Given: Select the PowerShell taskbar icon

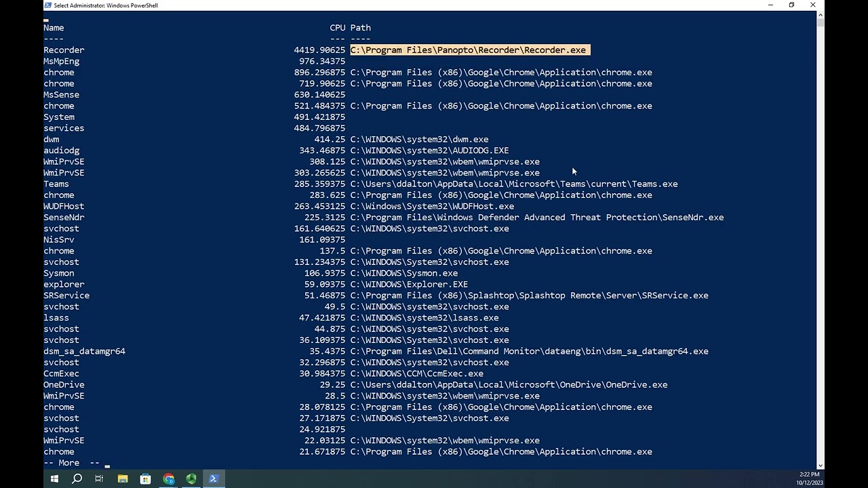Looking at the screenshot, I should point(214,479).
